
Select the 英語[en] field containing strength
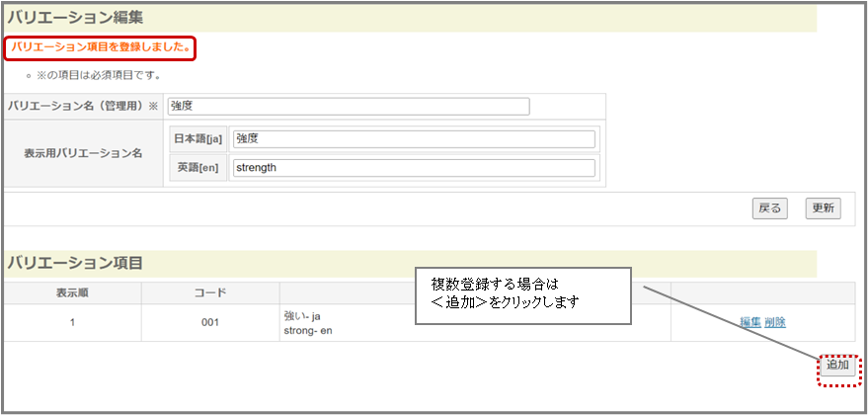pyautogui.click(x=414, y=168)
